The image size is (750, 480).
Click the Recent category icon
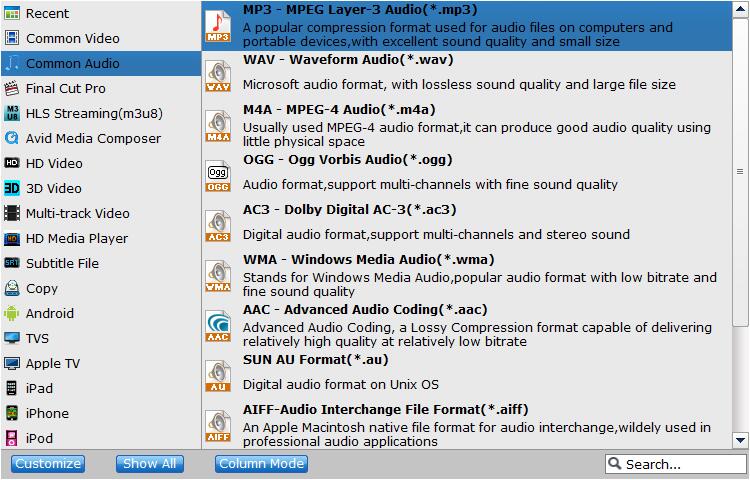point(11,13)
